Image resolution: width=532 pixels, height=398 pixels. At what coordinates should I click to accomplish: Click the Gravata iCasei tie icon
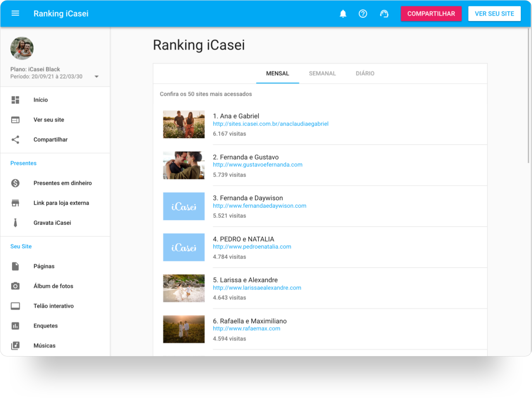click(15, 223)
